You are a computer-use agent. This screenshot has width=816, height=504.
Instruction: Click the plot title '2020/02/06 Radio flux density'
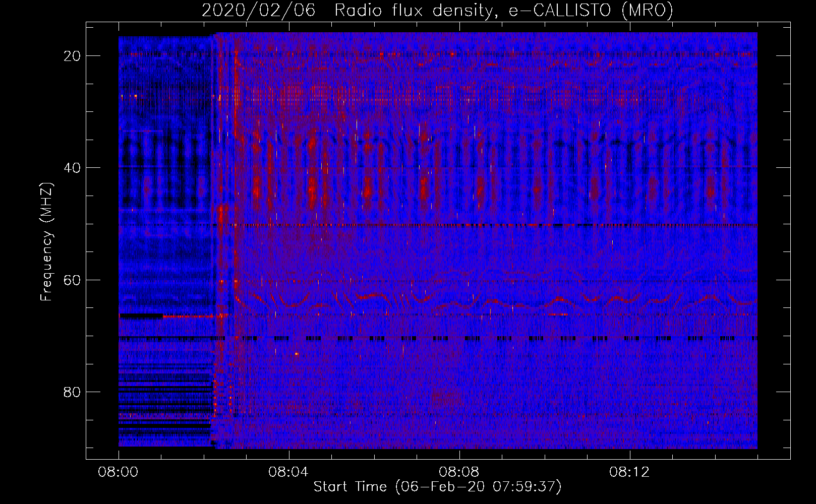[437, 10]
